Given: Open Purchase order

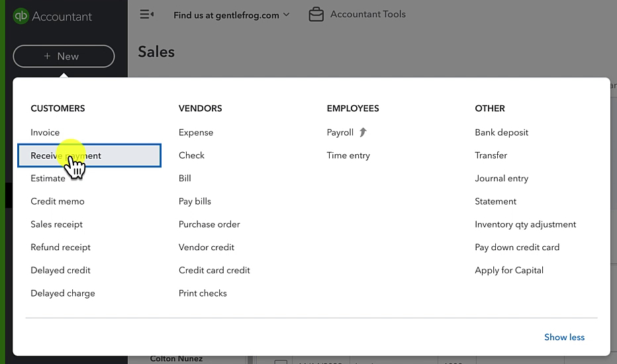Looking at the screenshot, I should click(x=209, y=224).
